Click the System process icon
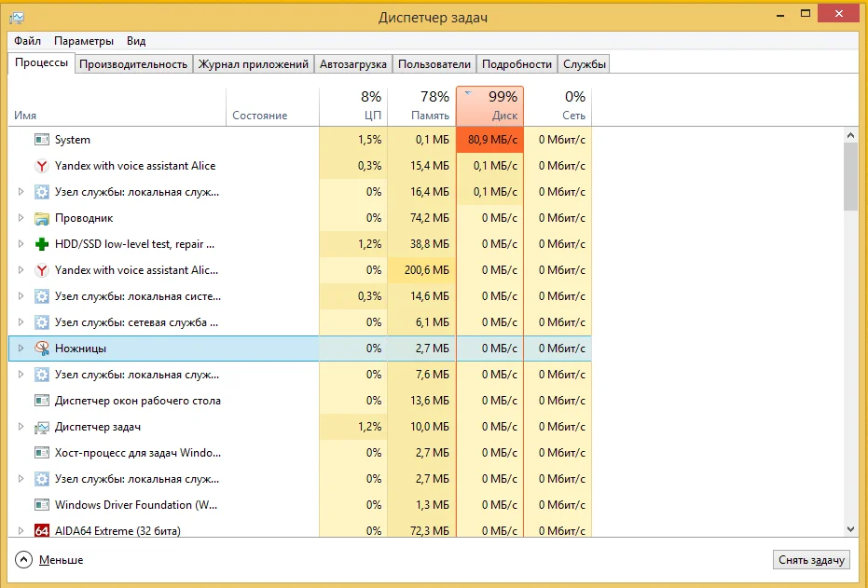 41,140
